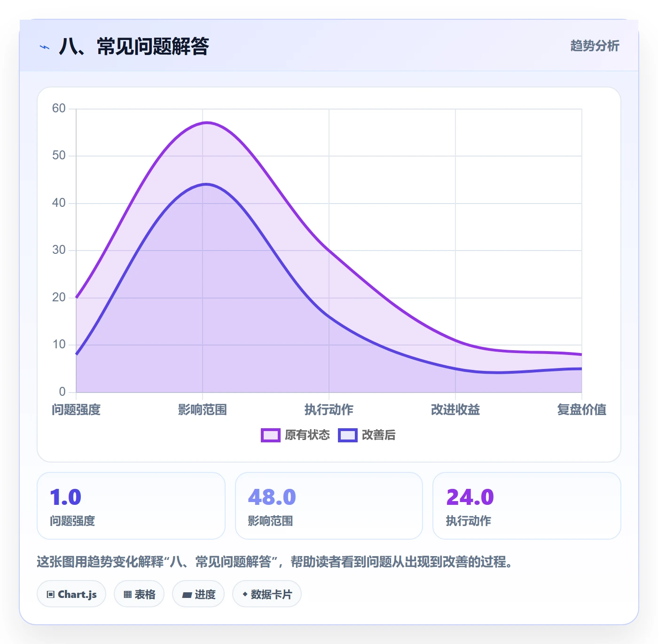This screenshot has height=644, width=658.
Task: Click the lightning icon beside the section title
Action: (x=45, y=47)
